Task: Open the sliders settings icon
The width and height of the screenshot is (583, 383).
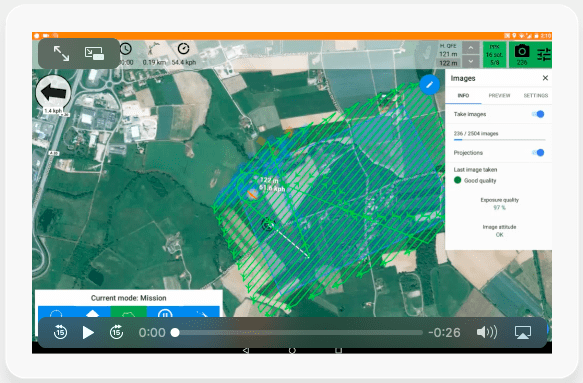Action: [544, 55]
